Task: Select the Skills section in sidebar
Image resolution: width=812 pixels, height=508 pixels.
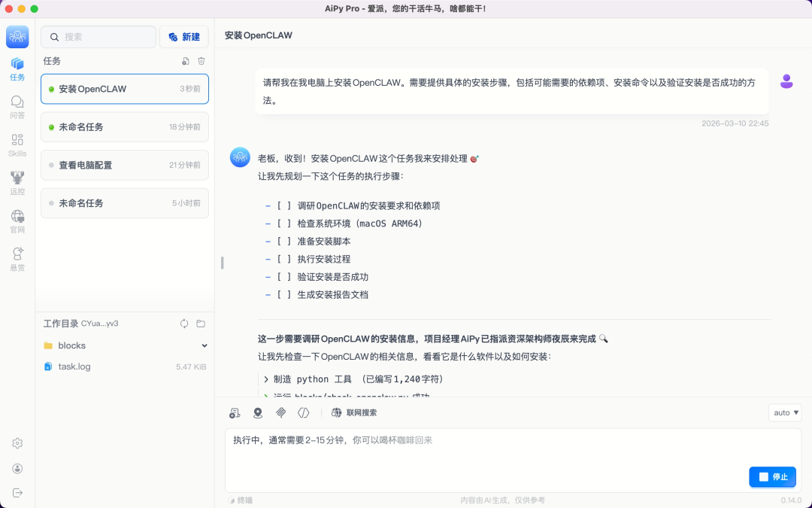Action: coord(17,145)
